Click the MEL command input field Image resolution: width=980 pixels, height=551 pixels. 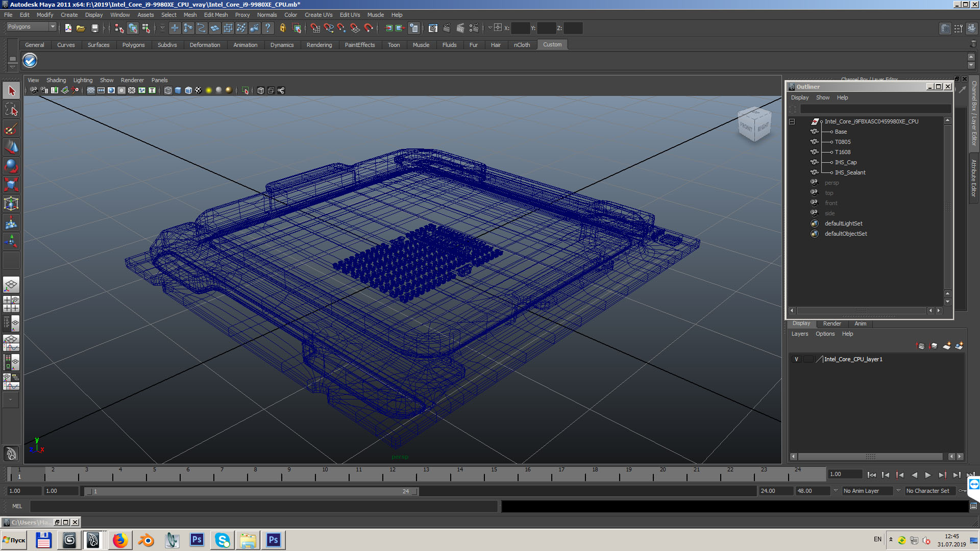pos(263,506)
